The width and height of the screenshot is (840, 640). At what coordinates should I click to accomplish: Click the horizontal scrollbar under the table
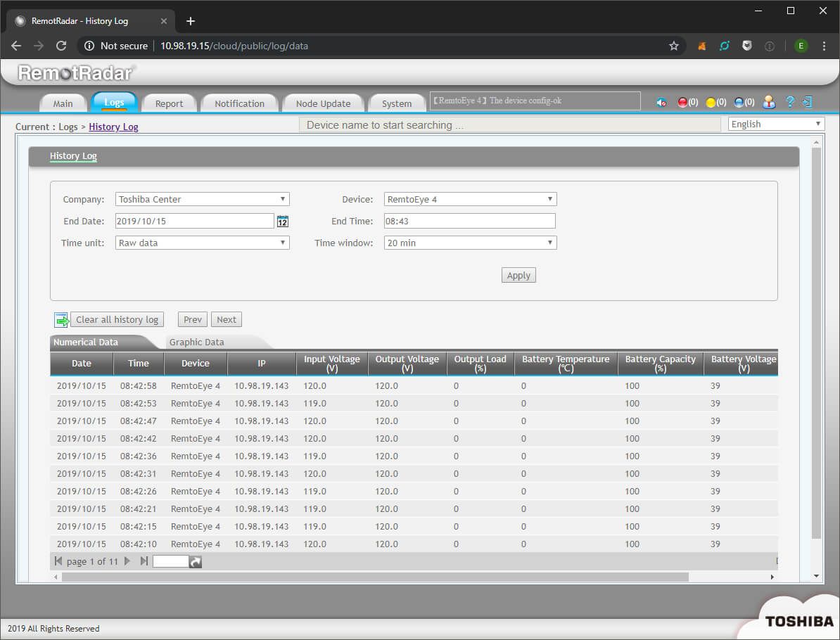[375, 577]
